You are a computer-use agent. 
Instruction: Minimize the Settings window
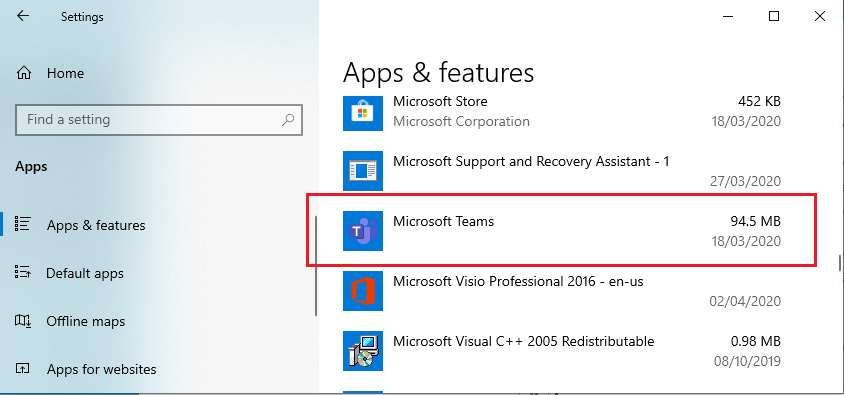click(x=728, y=16)
